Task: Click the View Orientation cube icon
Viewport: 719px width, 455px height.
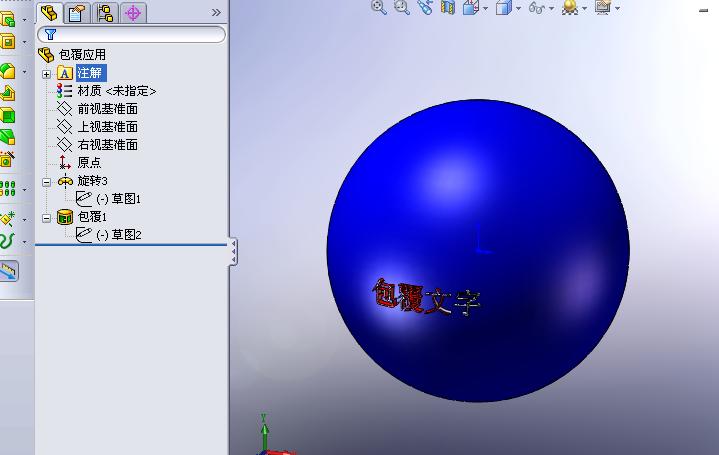Action: coord(471,7)
